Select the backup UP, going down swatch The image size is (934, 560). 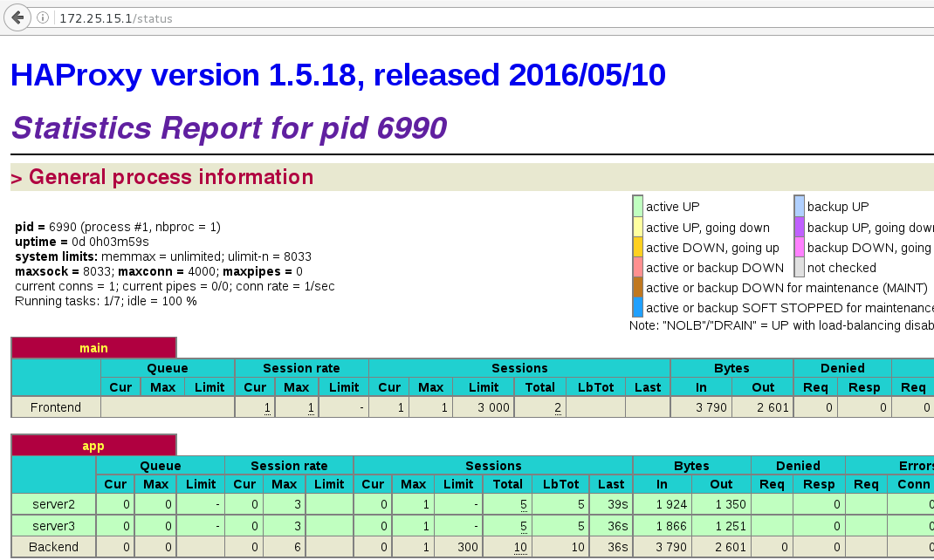tap(799, 227)
